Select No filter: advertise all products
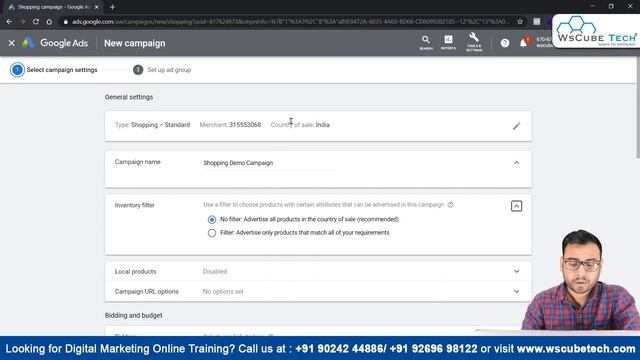 (211, 220)
